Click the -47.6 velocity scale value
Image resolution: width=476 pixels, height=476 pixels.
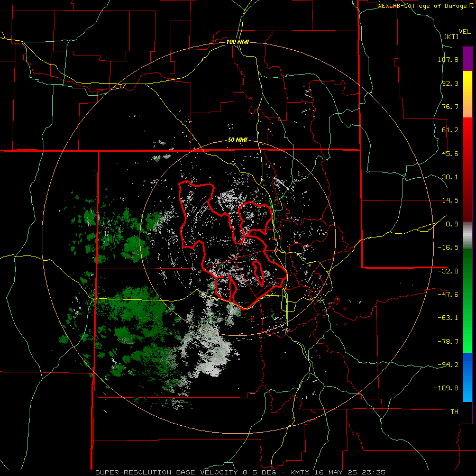[x=448, y=295]
